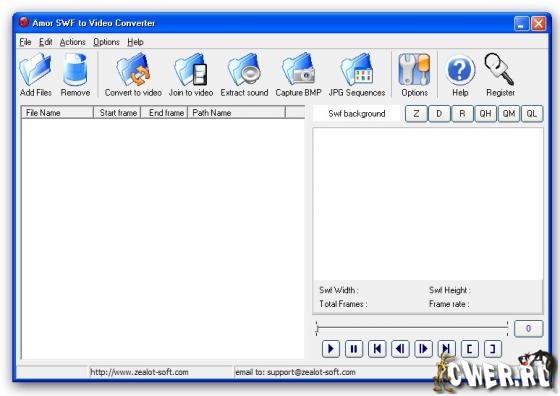The height and width of the screenshot is (396, 560).
Task: Sort list by File Name column header
Action: pyautogui.click(x=57, y=113)
